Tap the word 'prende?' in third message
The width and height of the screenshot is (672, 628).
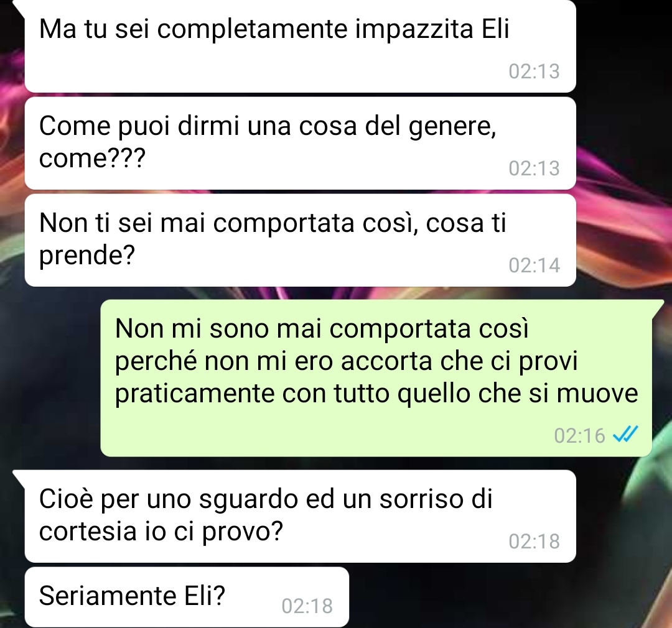point(87,256)
